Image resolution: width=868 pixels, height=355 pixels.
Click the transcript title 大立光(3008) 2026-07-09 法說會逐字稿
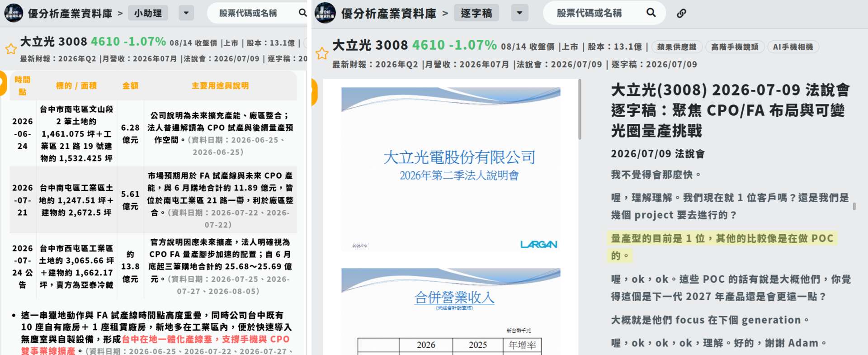click(x=730, y=110)
